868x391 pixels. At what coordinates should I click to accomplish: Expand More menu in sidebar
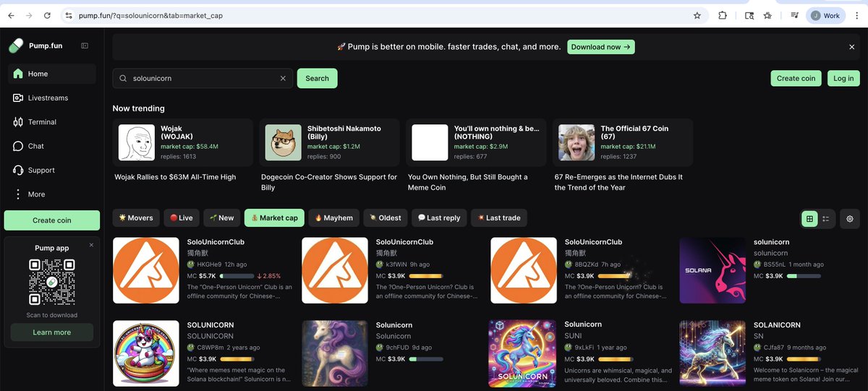click(x=52, y=194)
